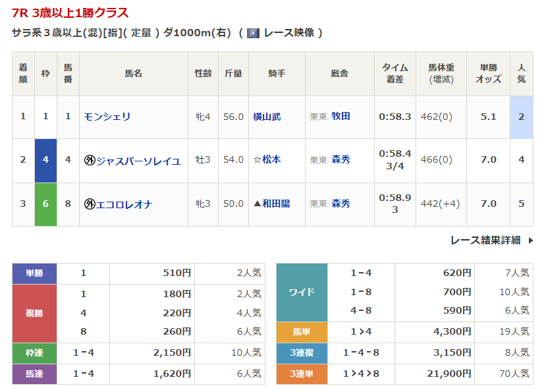
Task: Click the 7R 3歳以上1勝クラス heading
Action: pos(70,13)
